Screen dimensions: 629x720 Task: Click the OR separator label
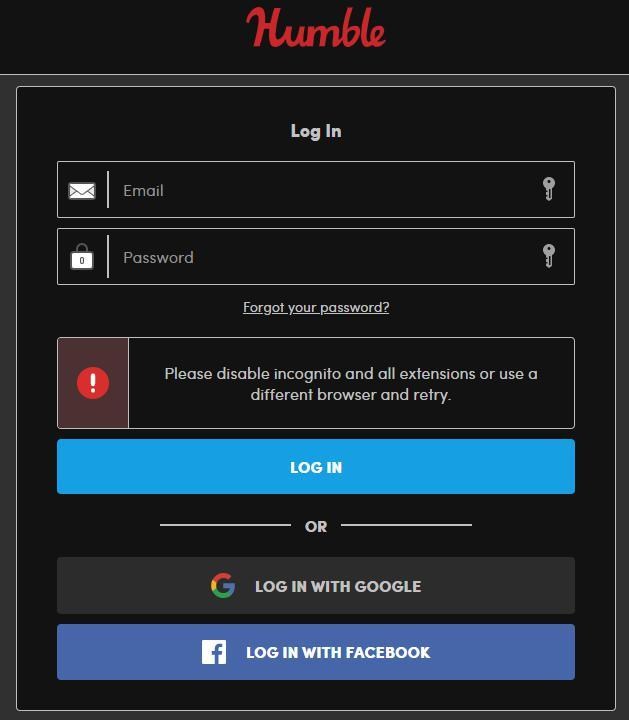pyautogui.click(x=316, y=526)
